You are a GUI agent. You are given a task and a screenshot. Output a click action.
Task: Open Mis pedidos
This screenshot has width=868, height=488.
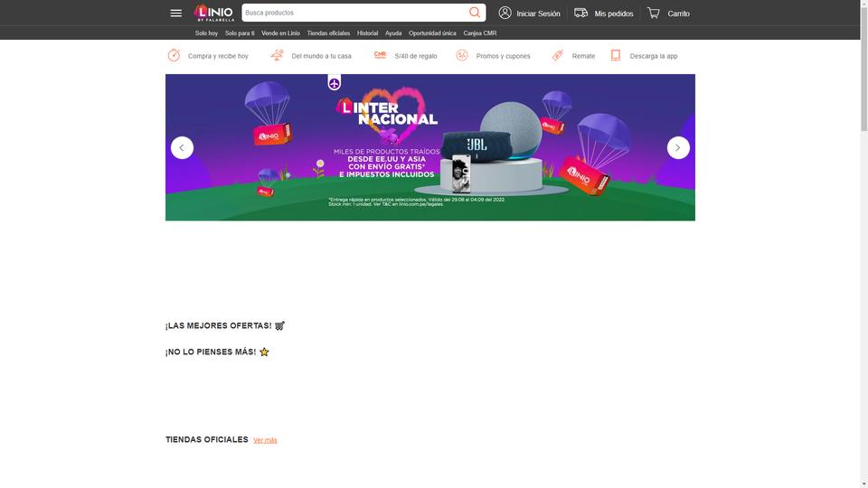[x=613, y=14]
